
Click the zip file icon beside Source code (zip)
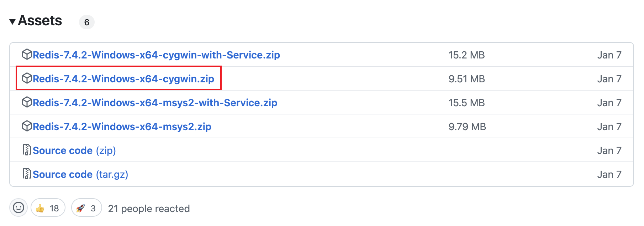click(26, 150)
